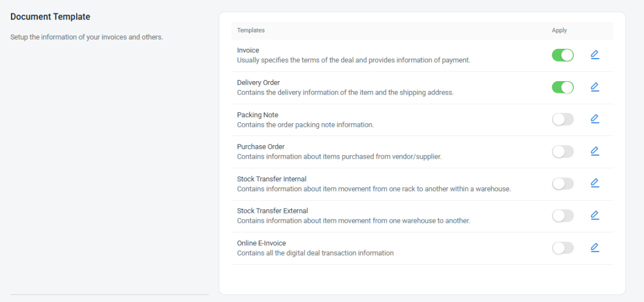Edit the Invoice template
The width and height of the screenshot is (644, 302).
tap(595, 55)
